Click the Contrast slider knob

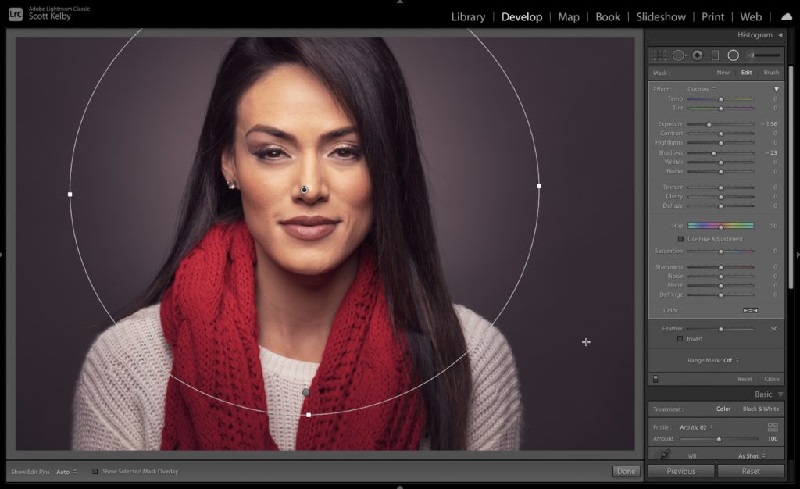(x=721, y=134)
